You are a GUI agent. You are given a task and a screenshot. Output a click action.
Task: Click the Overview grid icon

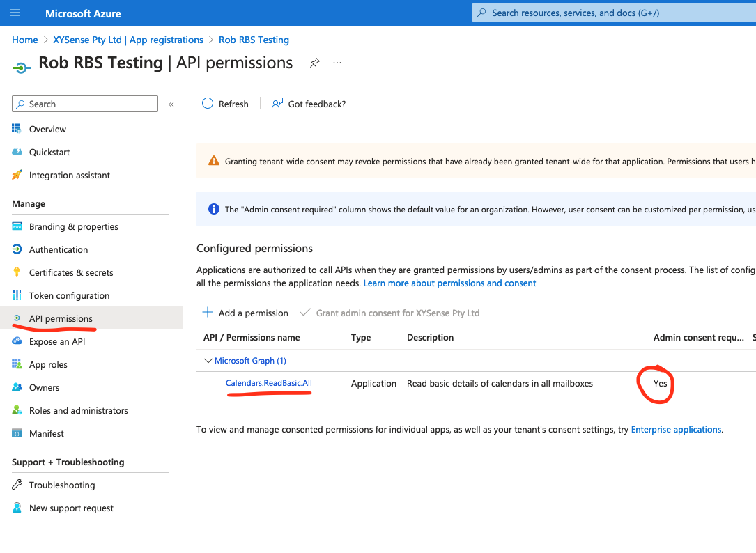(17, 129)
